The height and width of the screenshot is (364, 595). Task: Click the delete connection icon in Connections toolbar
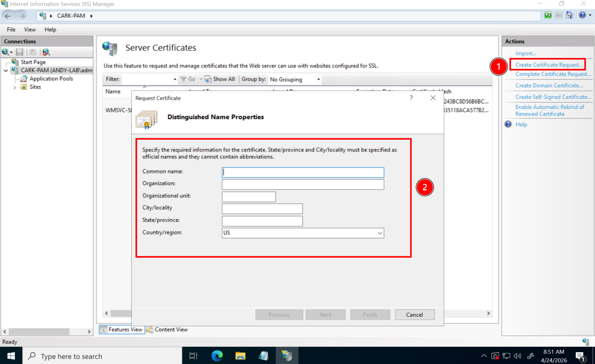coord(46,52)
